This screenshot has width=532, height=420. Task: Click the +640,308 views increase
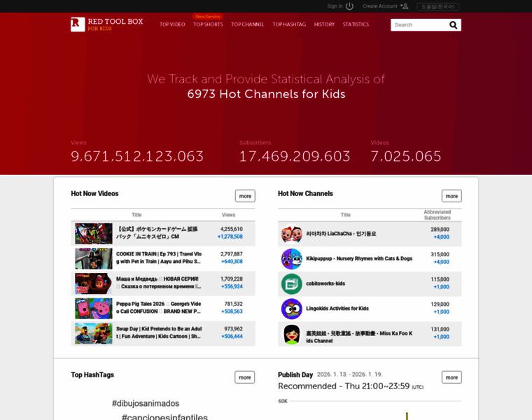(232, 262)
